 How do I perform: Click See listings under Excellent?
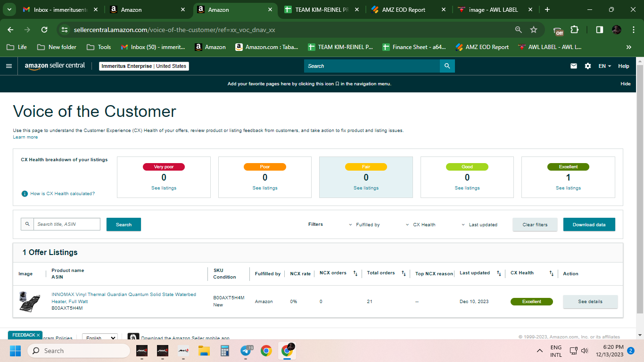568,188
